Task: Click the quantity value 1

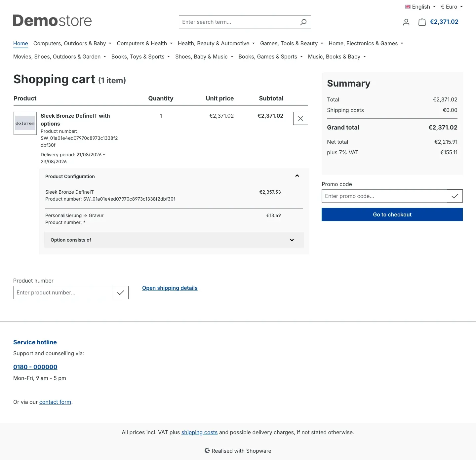Action: pyautogui.click(x=161, y=116)
